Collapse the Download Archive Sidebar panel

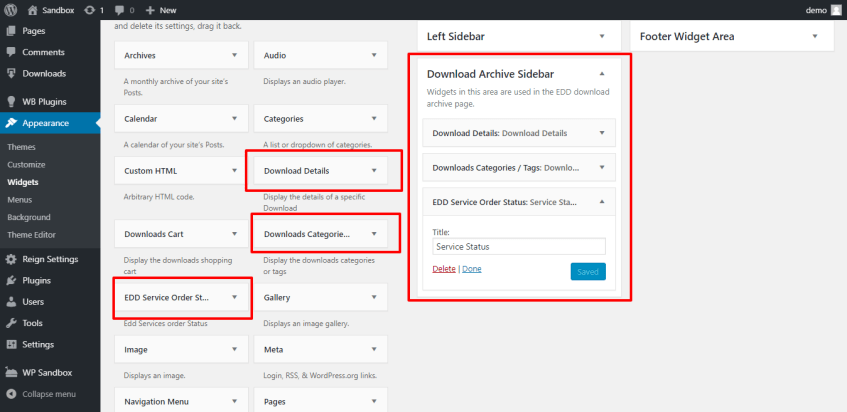point(602,73)
